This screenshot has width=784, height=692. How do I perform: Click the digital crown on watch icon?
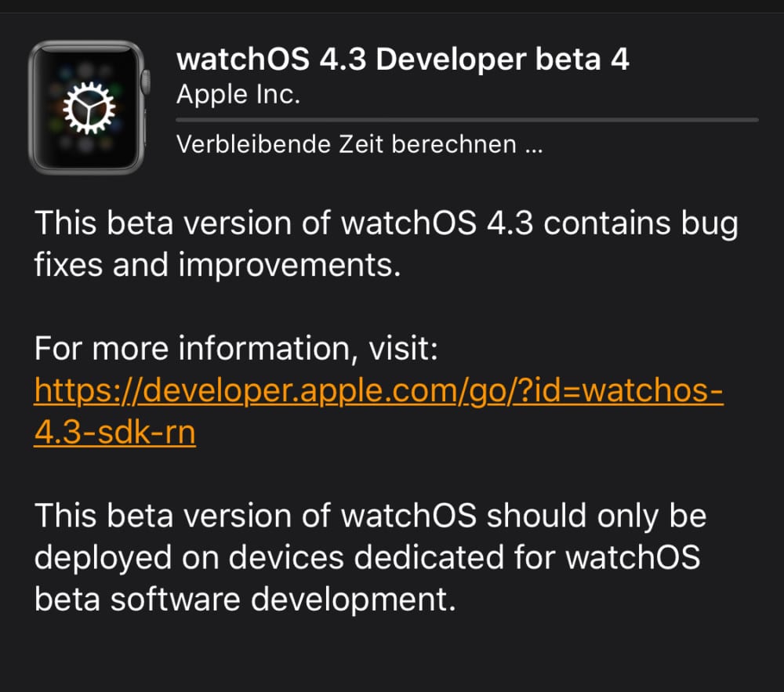[146, 82]
